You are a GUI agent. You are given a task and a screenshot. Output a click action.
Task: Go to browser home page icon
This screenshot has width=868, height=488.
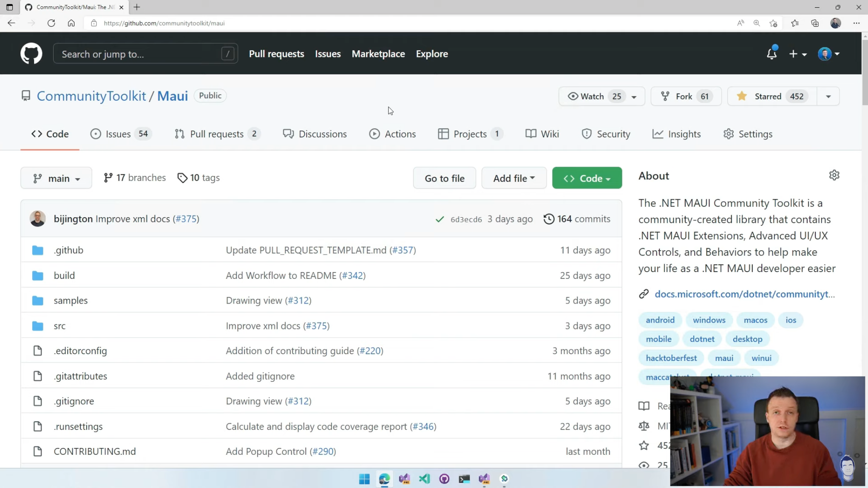[71, 23]
